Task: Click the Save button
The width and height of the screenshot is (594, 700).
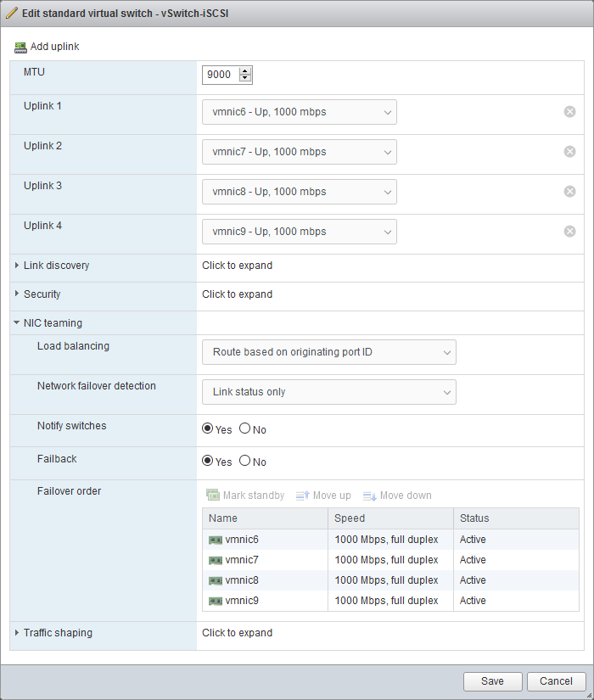Action: (492, 681)
